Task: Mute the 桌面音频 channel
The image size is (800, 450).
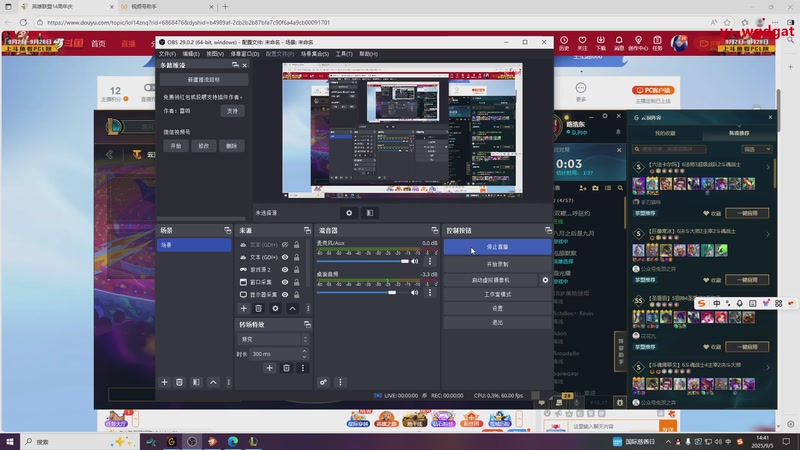Action: point(415,292)
